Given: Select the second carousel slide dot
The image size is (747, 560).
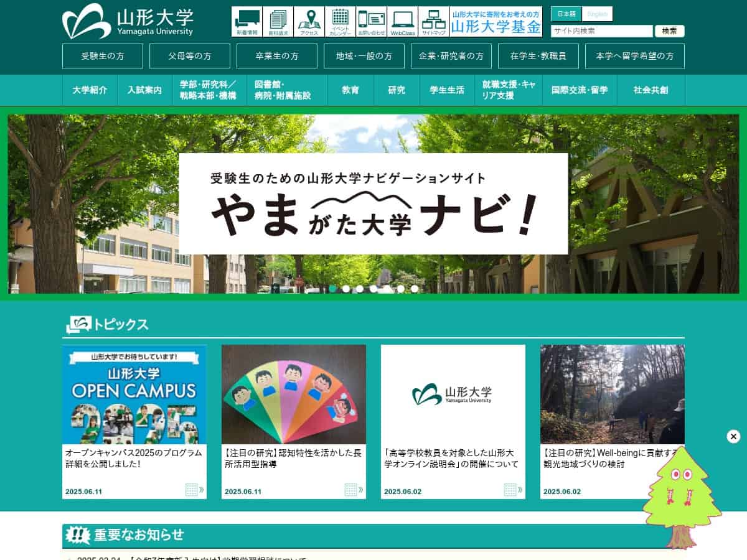Looking at the screenshot, I should (346, 289).
